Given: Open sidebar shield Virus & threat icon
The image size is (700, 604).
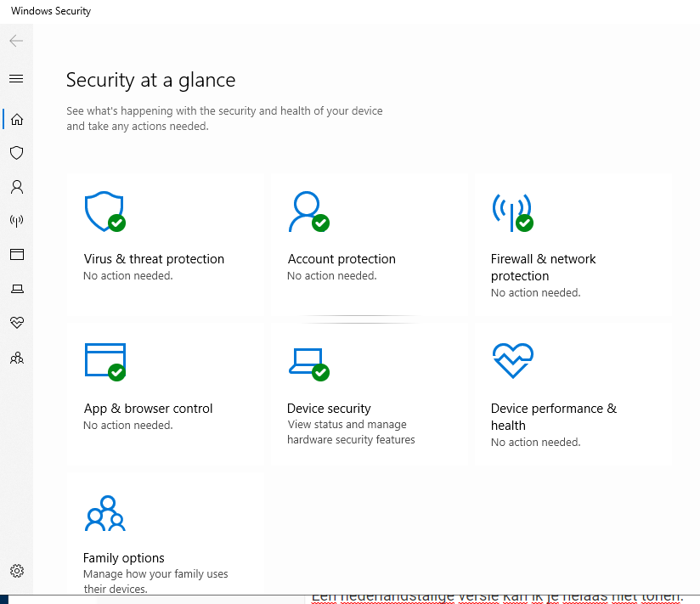Looking at the screenshot, I should (x=16, y=153).
